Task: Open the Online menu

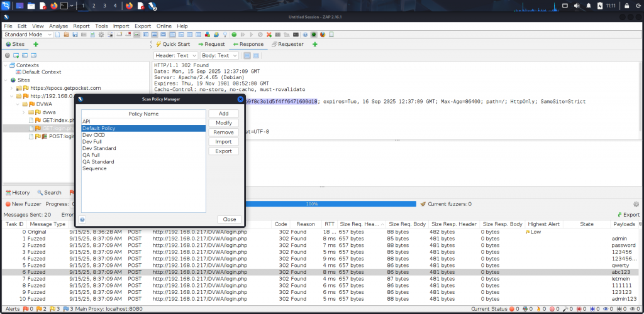Action: (164, 26)
